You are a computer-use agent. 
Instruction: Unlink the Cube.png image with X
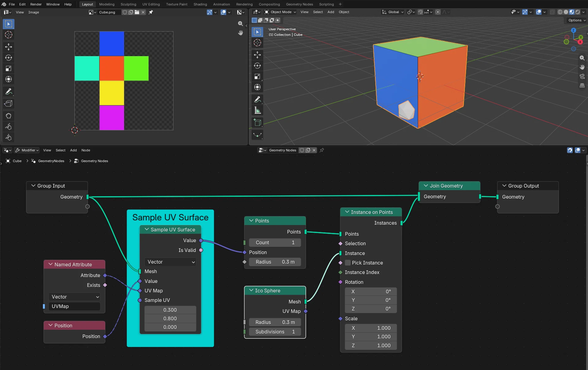pyautogui.click(x=143, y=12)
